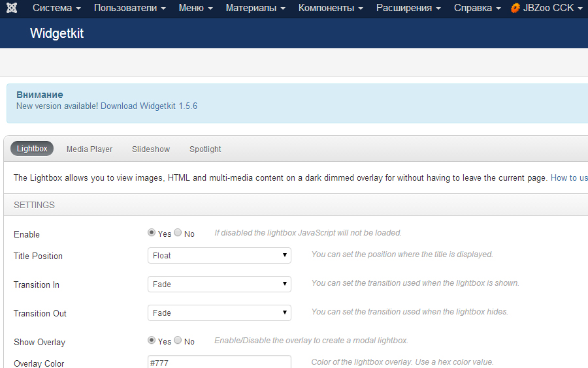Switch to the Media Player tab
588x368 pixels.
pos(90,149)
